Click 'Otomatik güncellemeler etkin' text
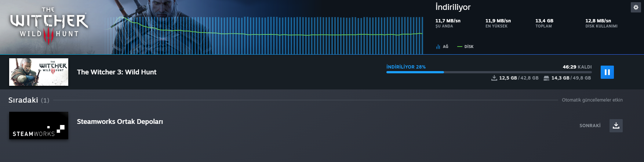 point(592,100)
